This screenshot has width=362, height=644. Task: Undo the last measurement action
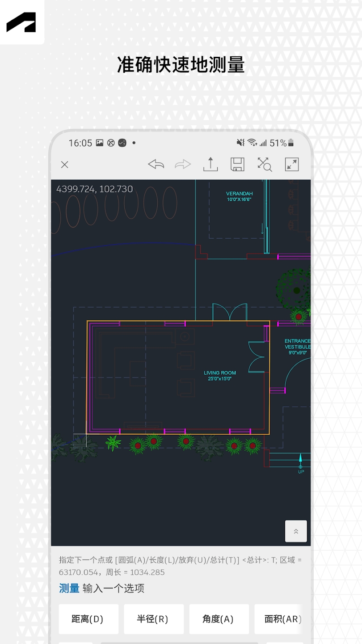(156, 165)
